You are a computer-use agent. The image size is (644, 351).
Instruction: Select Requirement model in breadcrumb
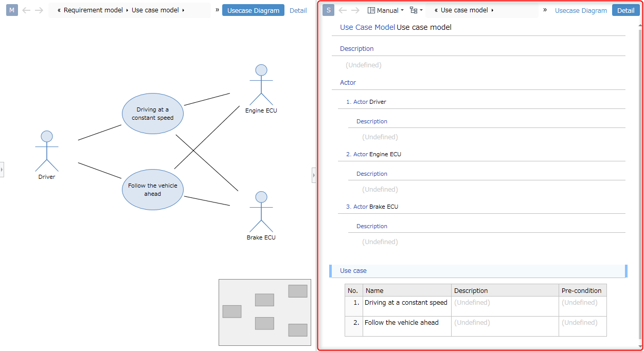click(93, 10)
